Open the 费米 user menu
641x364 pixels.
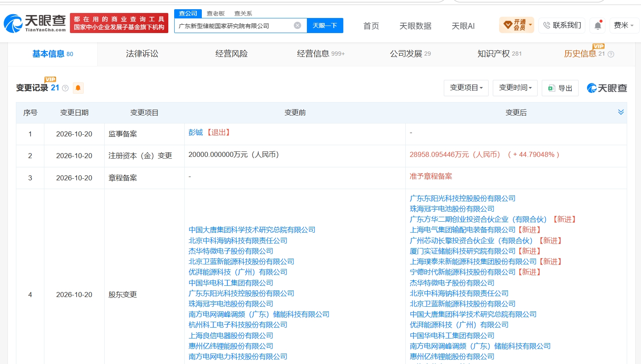click(624, 26)
